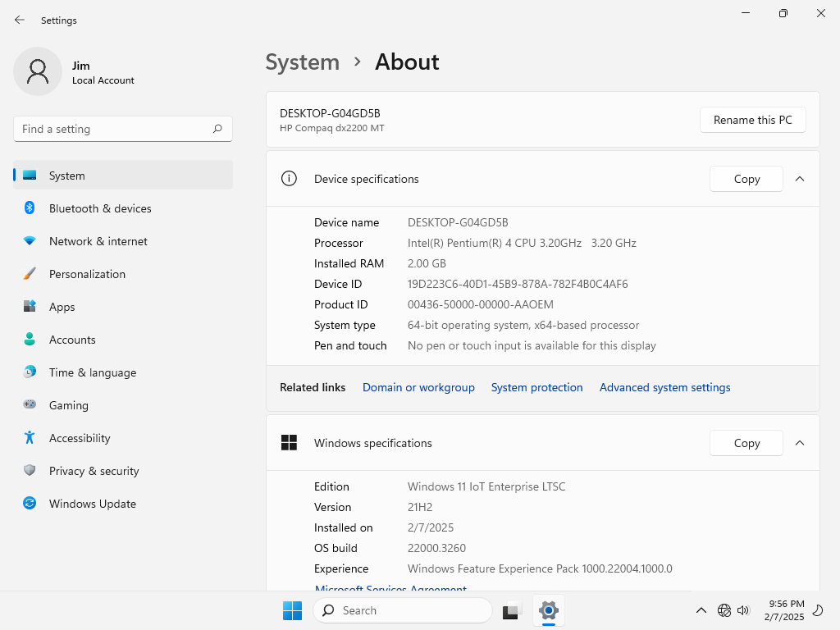Click the Version value 21H2
This screenshot has width=840, height=630.
(420, 507)
